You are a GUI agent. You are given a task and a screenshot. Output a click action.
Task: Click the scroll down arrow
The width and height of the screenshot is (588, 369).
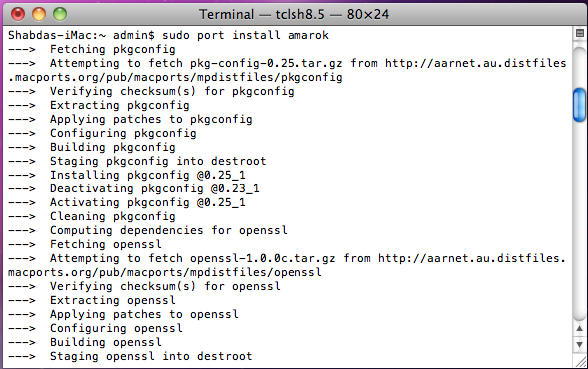pos(579,344)
